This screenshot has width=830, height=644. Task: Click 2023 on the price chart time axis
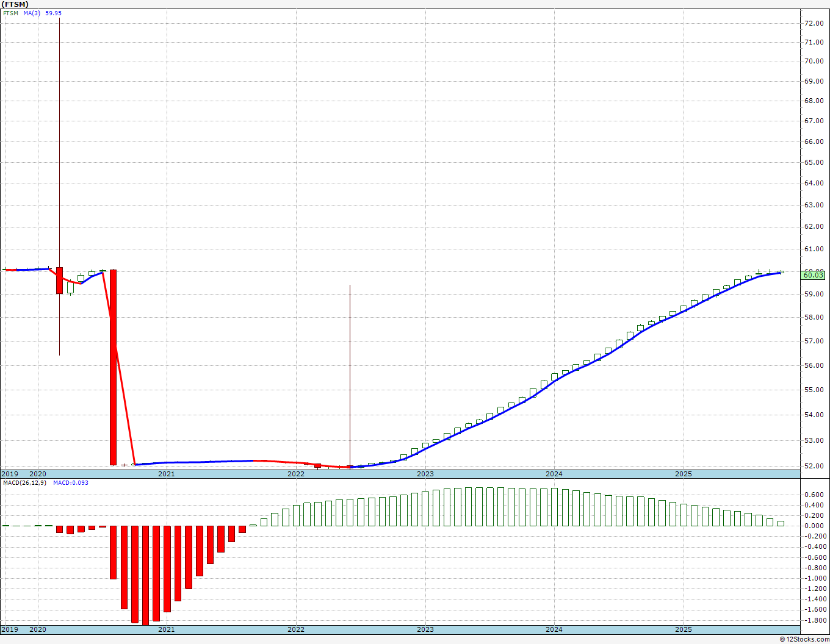425,474
